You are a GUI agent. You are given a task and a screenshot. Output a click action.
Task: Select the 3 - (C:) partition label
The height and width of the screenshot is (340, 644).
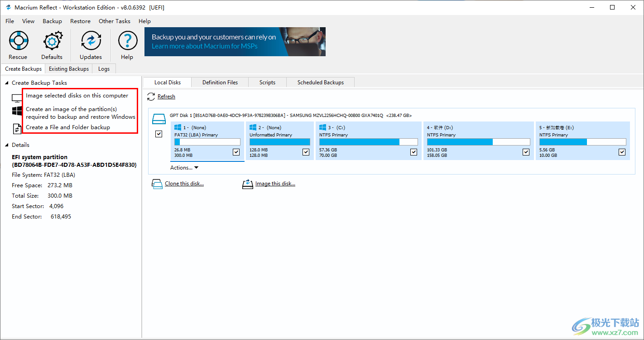point(336,128)
